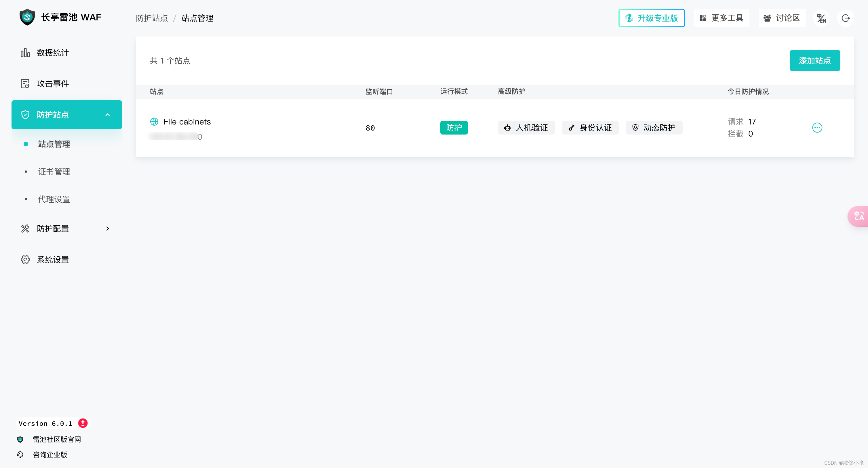The image size is (868, 468).
Task: Click the globe icon beside File cabinets
Action: click(x=154, y=122)
